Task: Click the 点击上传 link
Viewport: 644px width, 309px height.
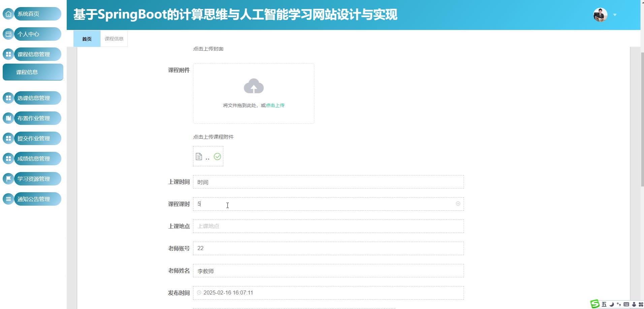Action: [x=275, y=105]
